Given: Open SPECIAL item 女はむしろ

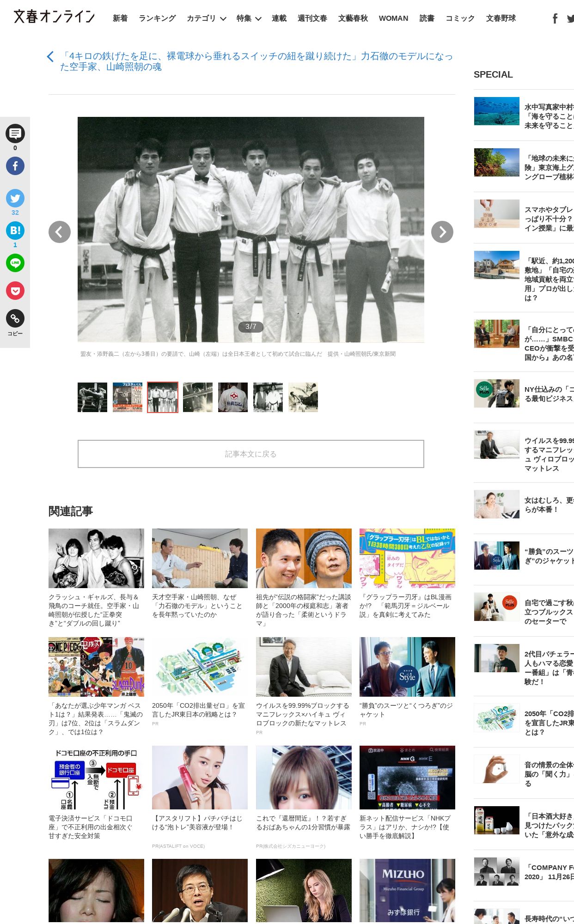Looking at the screenshot, I should (524, 505).
